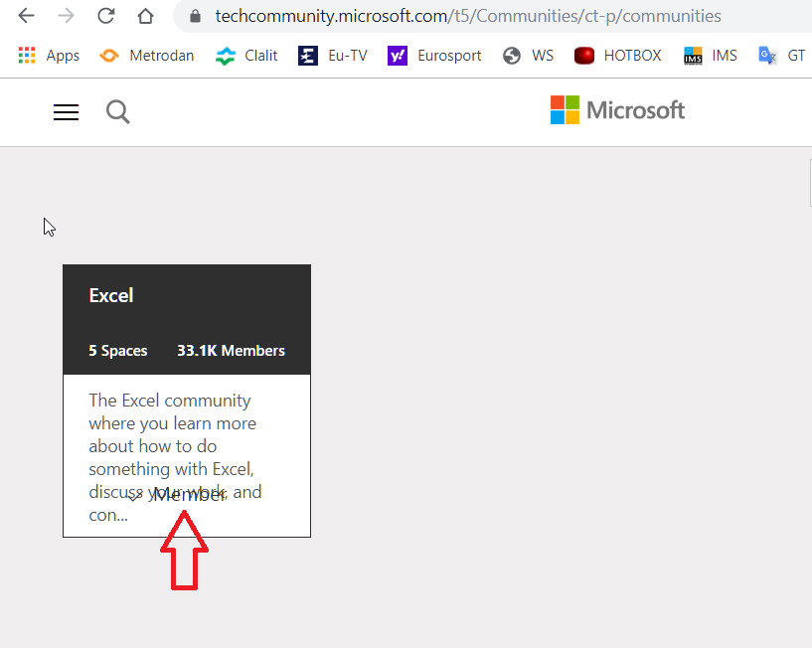The width and height of the screenshot is (812, 648).
Task: Open the hamburger navigation menu
Action: [66, 112]
